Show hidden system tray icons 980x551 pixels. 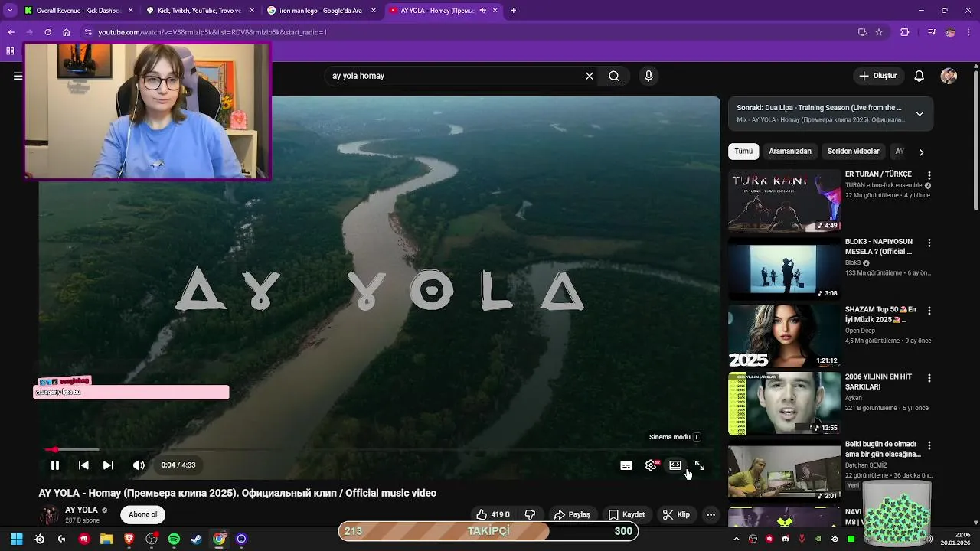pos(737,539)
